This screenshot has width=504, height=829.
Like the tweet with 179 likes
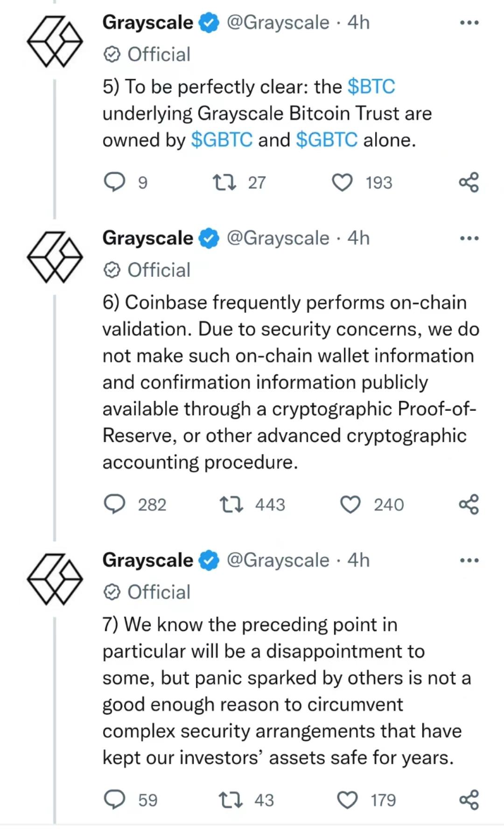347,800
